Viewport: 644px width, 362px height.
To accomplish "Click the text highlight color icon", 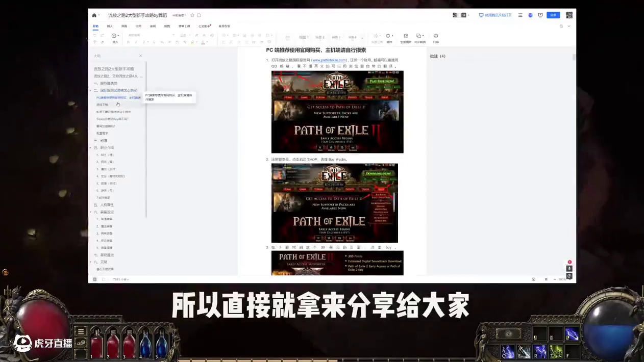I will coord(192,42).
